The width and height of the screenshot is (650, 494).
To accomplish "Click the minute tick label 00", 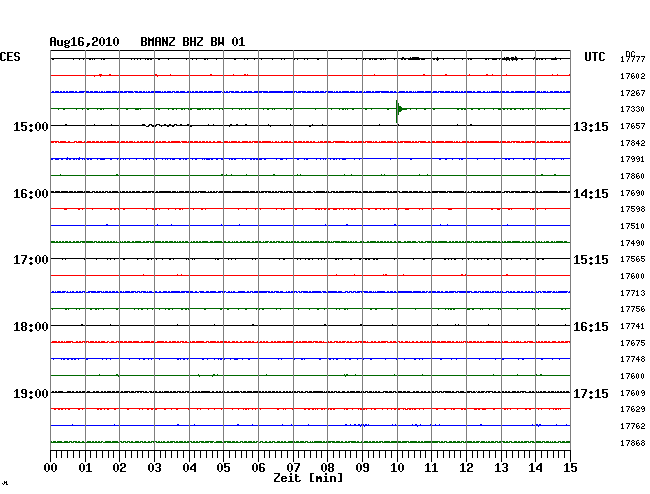I will pyautogui.click(x=51, y=468).
